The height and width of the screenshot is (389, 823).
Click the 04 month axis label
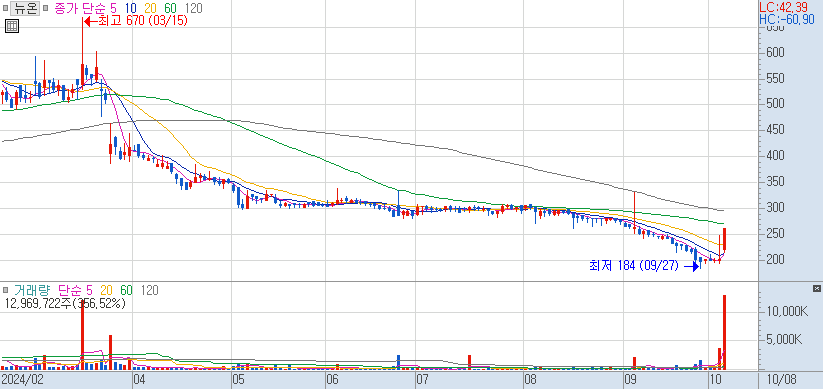[139, 380]
